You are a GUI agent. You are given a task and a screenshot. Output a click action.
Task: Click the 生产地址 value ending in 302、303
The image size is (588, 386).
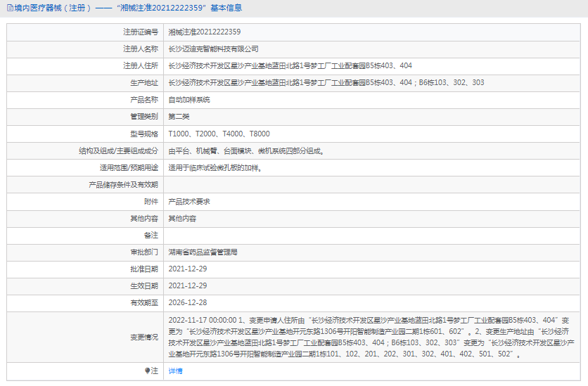pyautogui.click(x=326, y=83)
